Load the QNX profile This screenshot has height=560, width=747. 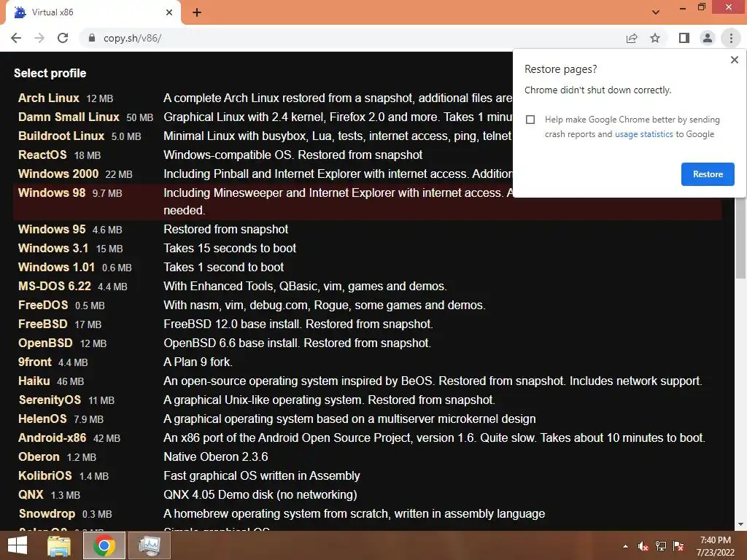31,495
